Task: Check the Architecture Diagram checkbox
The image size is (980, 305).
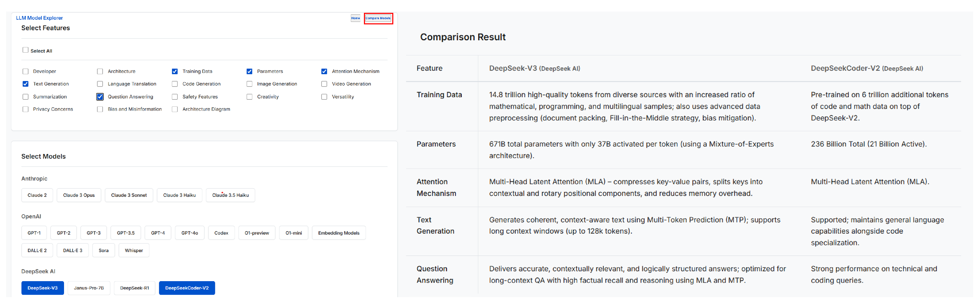Action: [175, 109]
